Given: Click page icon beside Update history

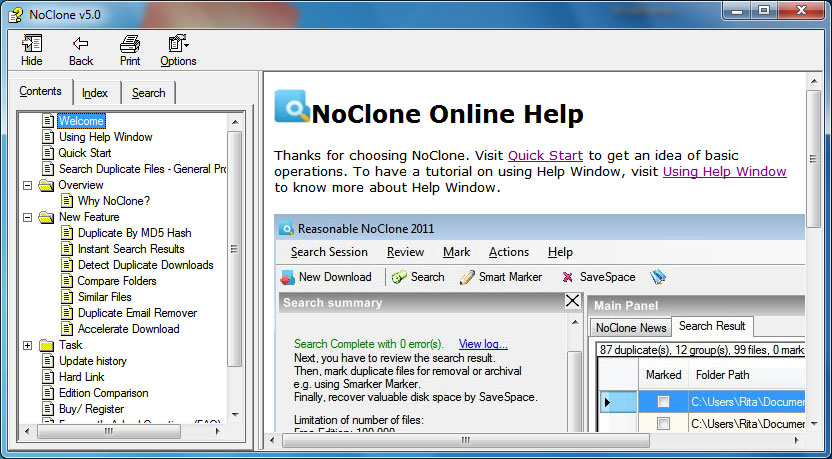Looking at the screenshot, I should [49, 361].
